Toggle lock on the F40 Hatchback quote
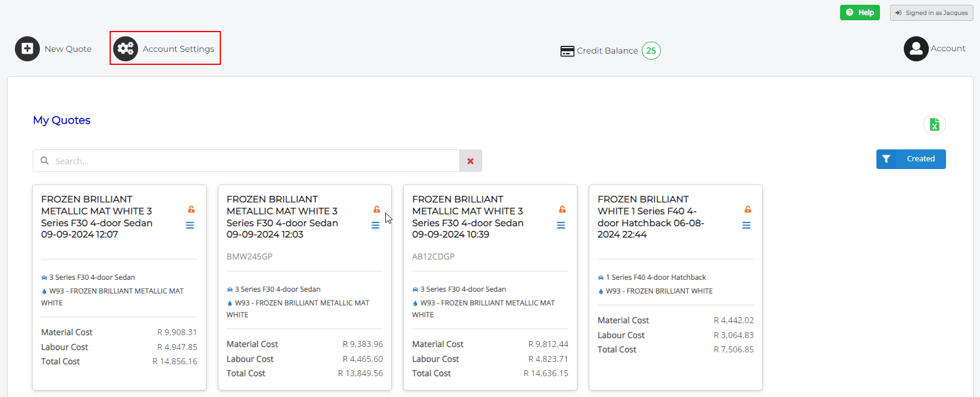980x397 pixels. click(x=747, y=210)
